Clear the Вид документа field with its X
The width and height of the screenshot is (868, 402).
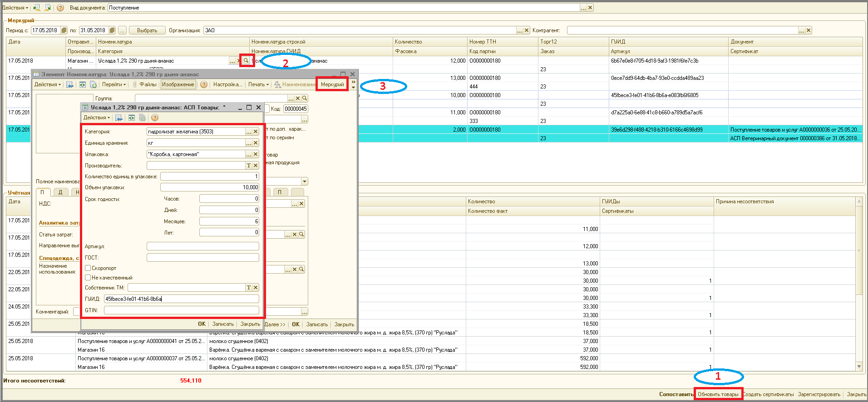pos(590,8)
